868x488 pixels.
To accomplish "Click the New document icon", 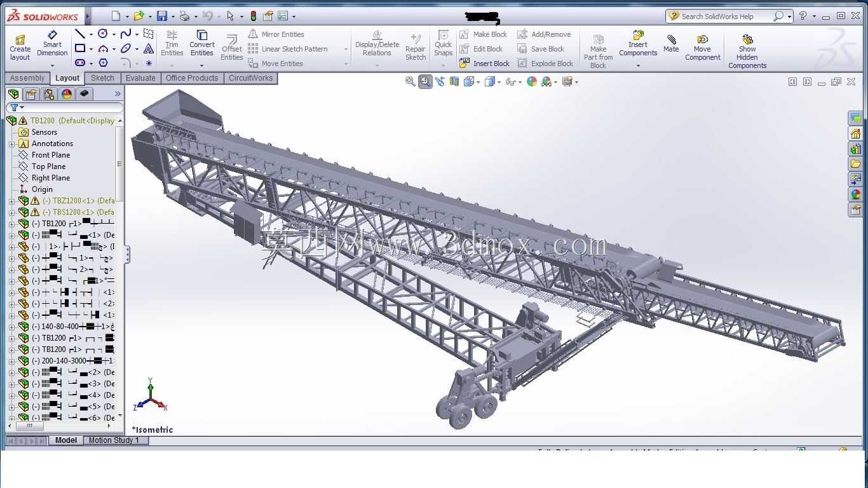I will [115, 16].
